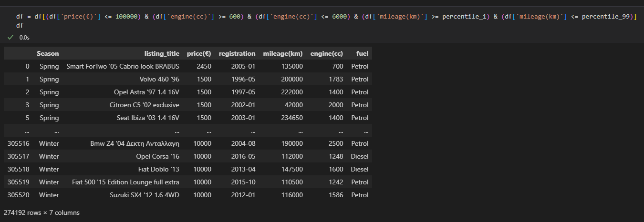This screenshot has width=644, height=222.
Task: Click row index 305520
Action: pyautogui.click(x=19, y=195)
